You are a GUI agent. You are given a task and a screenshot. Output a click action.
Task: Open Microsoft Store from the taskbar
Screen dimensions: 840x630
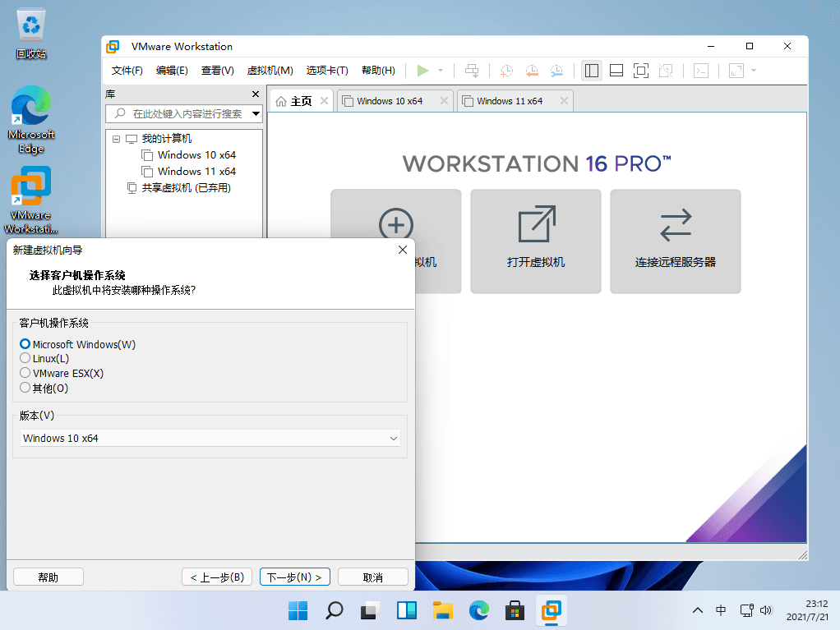pyautogui.click(x=515, y=611)
